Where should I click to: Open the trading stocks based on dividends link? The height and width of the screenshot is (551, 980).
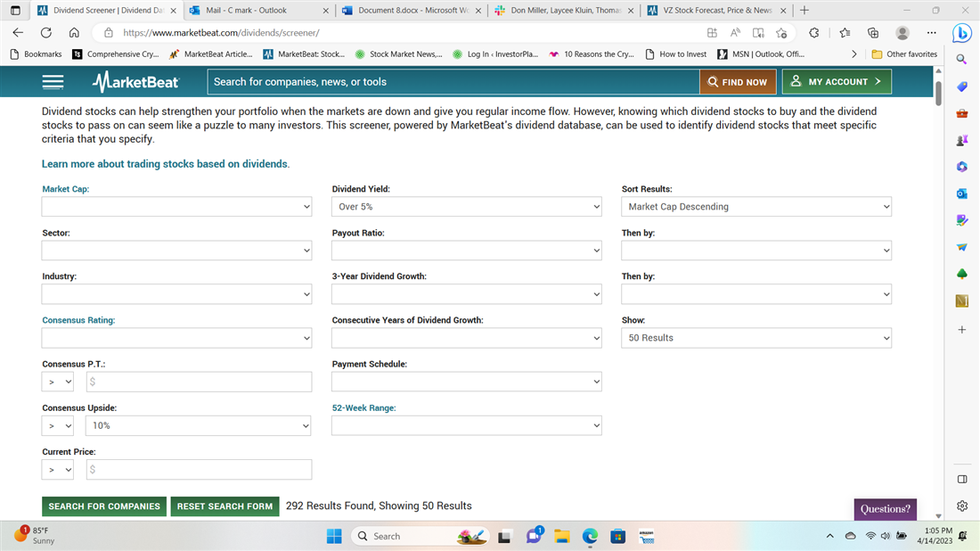[x=165, y=164]
